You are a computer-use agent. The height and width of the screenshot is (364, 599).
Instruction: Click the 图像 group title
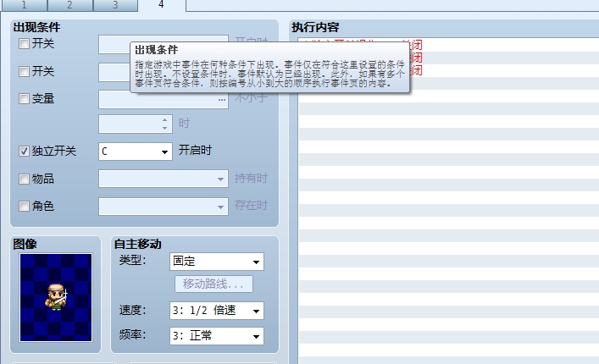pyautogui.click(x=25, y=244)
